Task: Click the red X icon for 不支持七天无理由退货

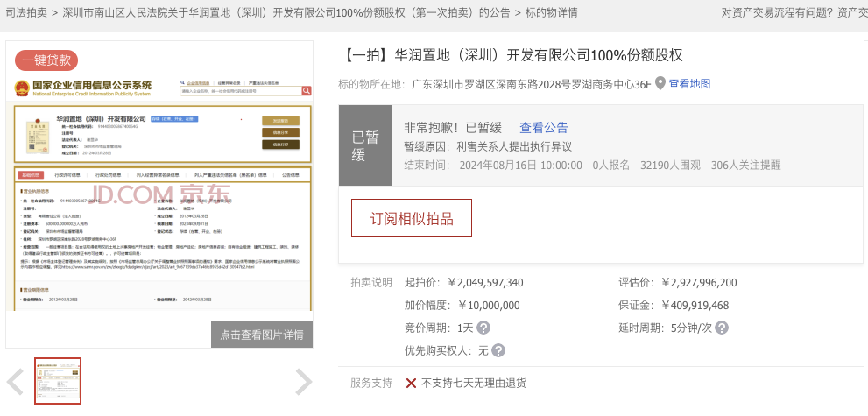Action: coord(411,384)
